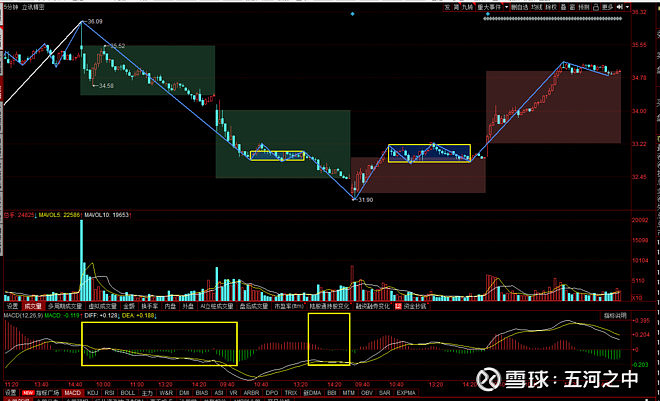Select the TRIX indicator tab

[x=290, y=393]
